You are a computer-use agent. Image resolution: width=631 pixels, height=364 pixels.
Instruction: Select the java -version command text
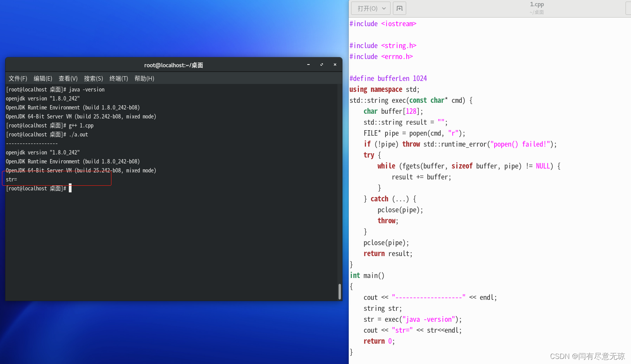[87, 89]
